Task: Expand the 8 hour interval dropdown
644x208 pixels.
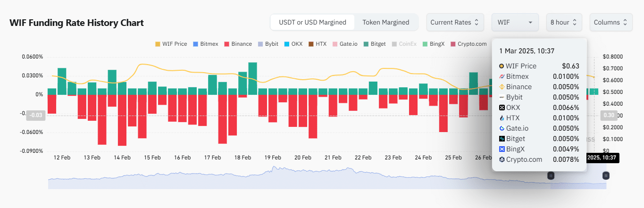Action: pyautogui.click(x=564, y=22)
